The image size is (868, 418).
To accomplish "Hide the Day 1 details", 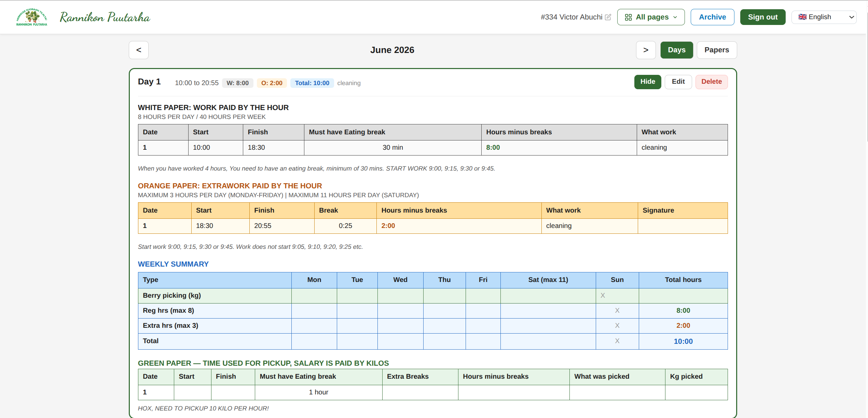I will coord(648,82).
